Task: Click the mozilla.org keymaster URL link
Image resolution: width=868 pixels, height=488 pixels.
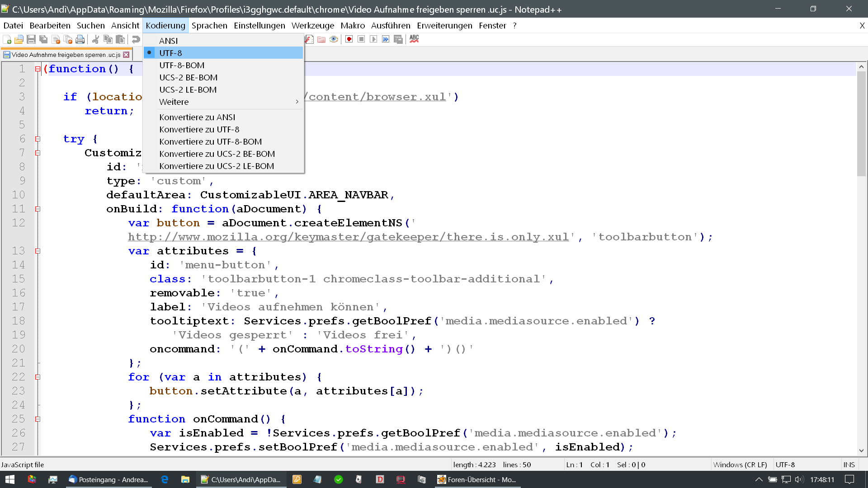Action: pyautogui.click(x=348, y=237)
